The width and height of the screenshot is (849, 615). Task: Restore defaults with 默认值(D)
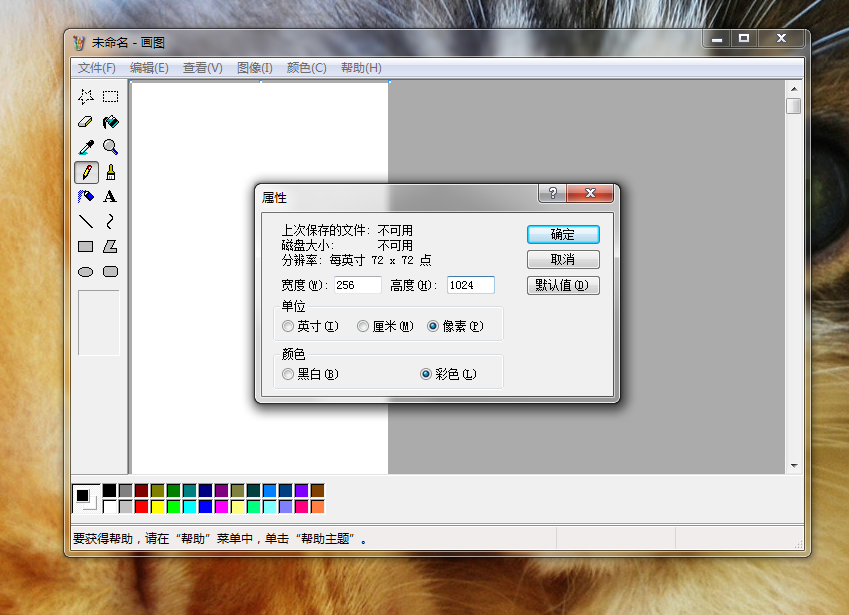[563, 285]
